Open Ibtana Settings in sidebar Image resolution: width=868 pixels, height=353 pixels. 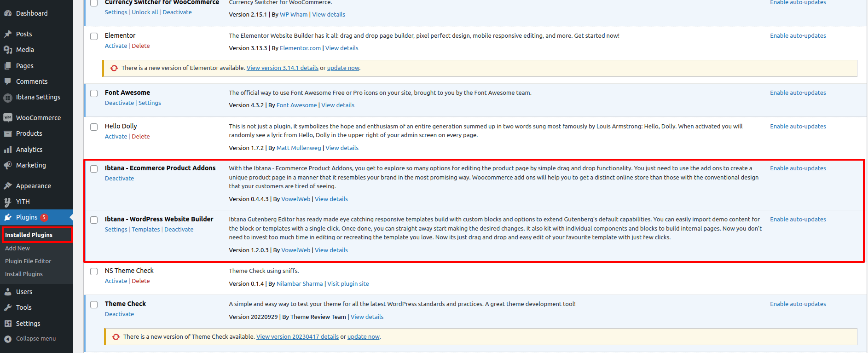38,97
